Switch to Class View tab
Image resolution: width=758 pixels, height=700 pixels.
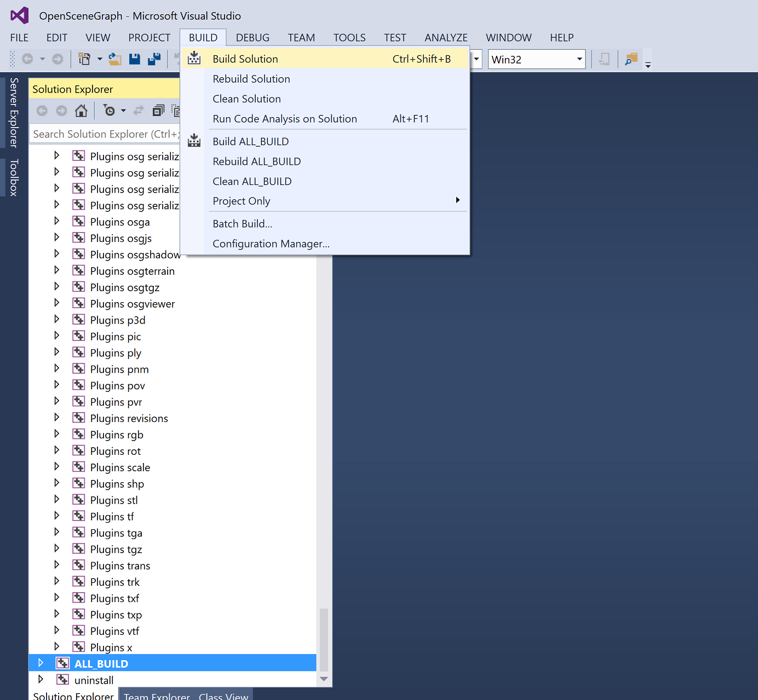click(223, 695)
